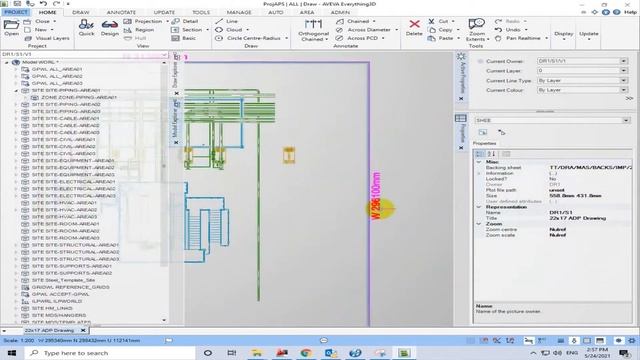Open the PROJECT ribbon tab

(16, 12)
